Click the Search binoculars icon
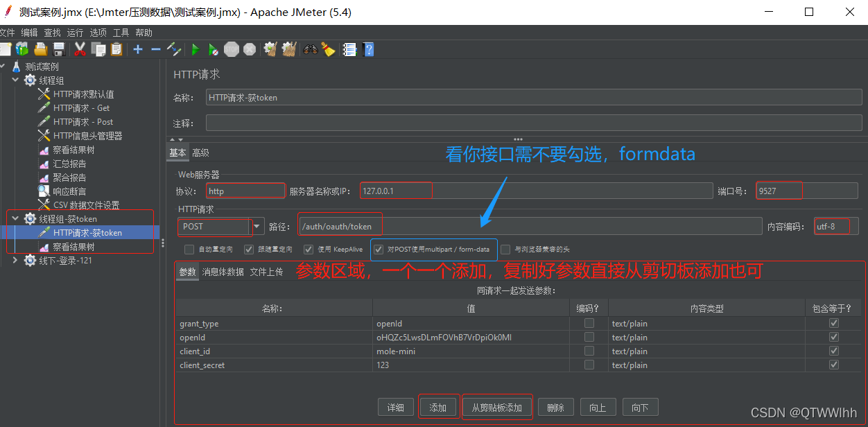Screen dimensions: 868x427 tap(311, 49)
